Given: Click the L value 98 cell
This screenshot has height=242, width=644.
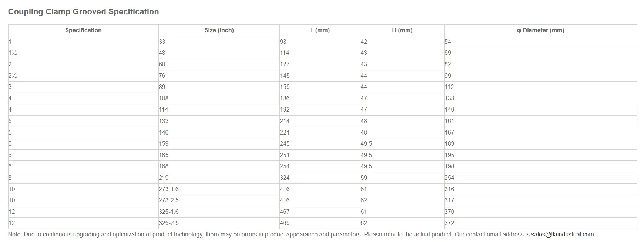Looking at the screenshot, I should 320,42.
